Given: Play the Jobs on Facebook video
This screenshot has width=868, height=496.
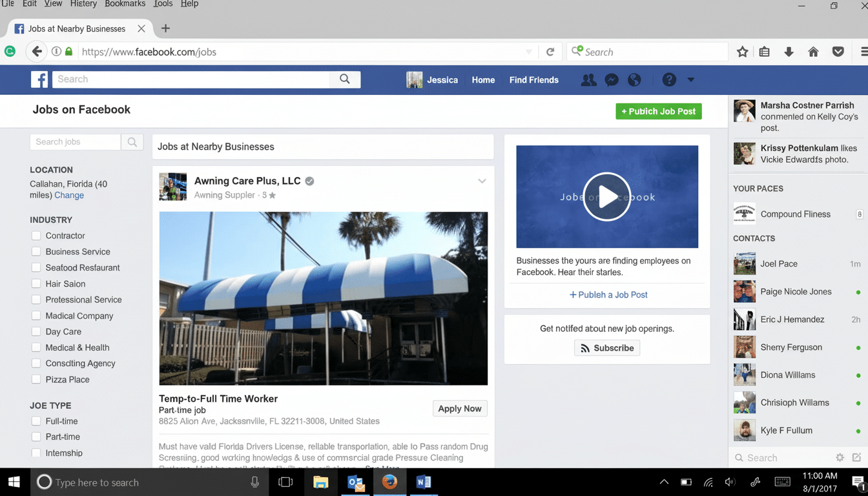Looking at the screenshot, I should (606, 196).
